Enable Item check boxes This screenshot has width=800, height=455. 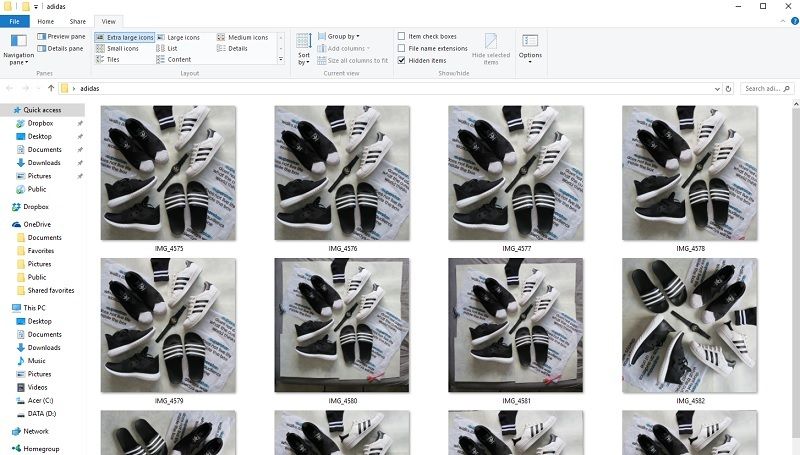click(402, 37)
